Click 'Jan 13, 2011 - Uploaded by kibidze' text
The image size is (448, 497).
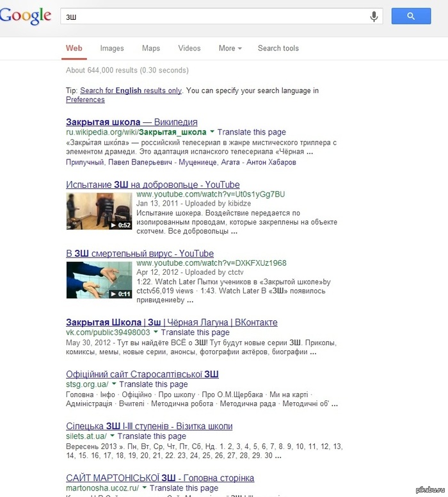[x=193, y=204]
